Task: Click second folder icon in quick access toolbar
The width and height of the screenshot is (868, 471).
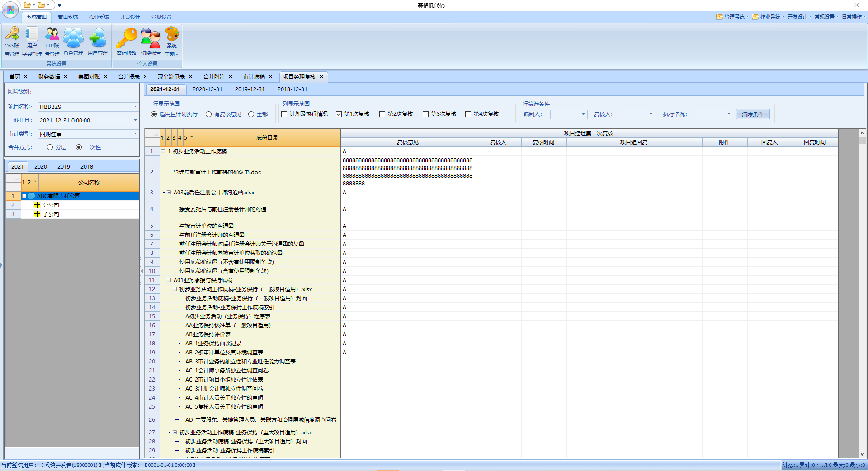Action: (x=42, y=5)
